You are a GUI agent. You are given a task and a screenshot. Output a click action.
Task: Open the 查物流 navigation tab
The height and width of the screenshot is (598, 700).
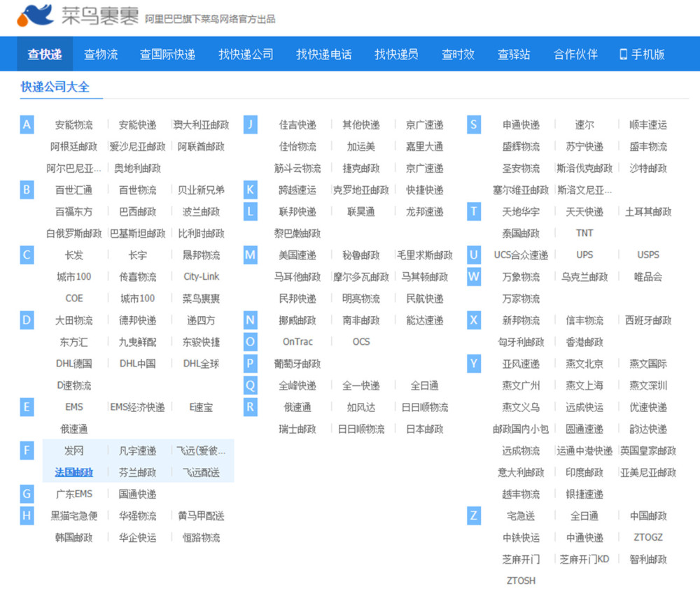pos(101,55)
